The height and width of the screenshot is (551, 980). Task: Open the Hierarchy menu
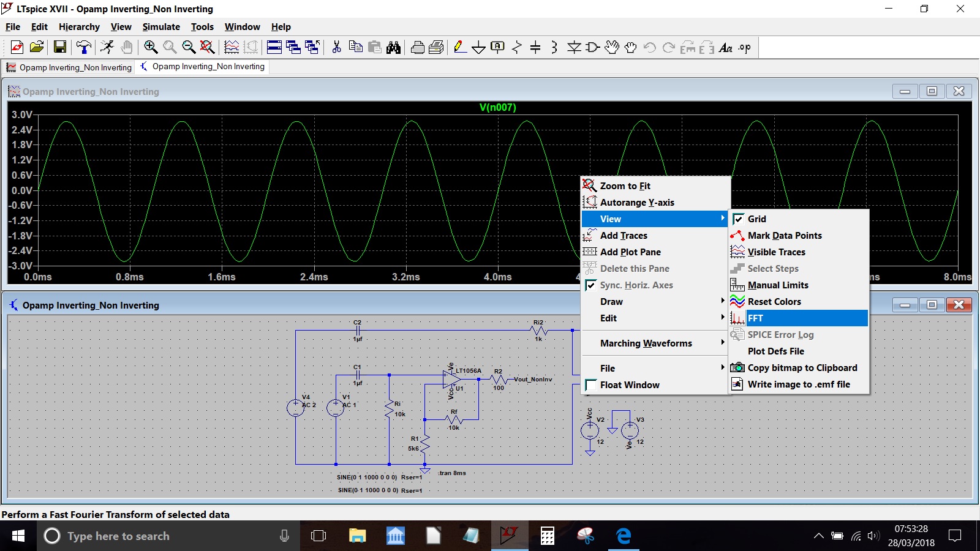coord(79,27)
